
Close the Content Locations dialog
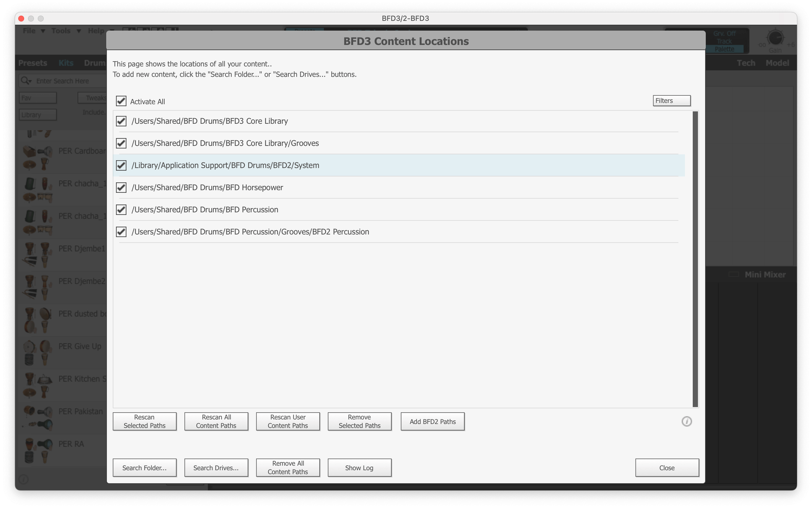click(667, 468)
